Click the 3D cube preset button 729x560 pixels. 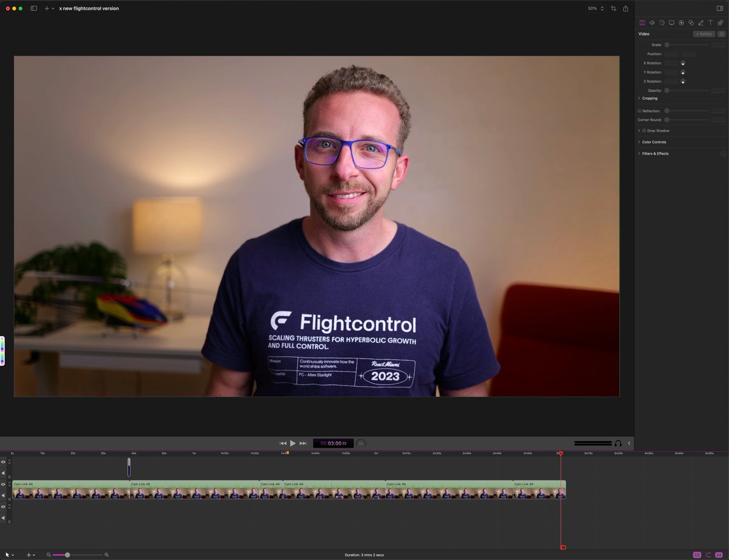coord(722,34)
